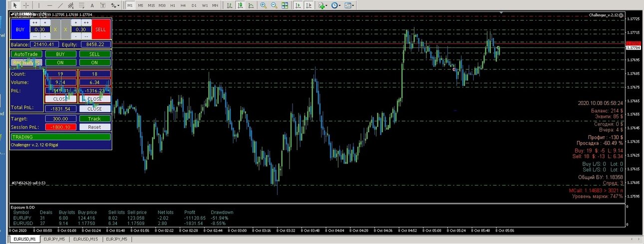Open the chart templates dropdown

pyautogui.click(x=349, y=5)
